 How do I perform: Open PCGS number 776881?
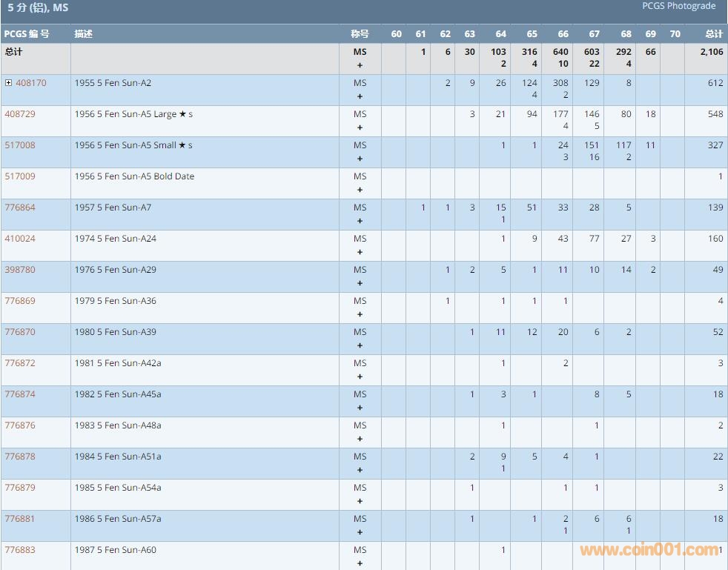click(x=20, y=519)
